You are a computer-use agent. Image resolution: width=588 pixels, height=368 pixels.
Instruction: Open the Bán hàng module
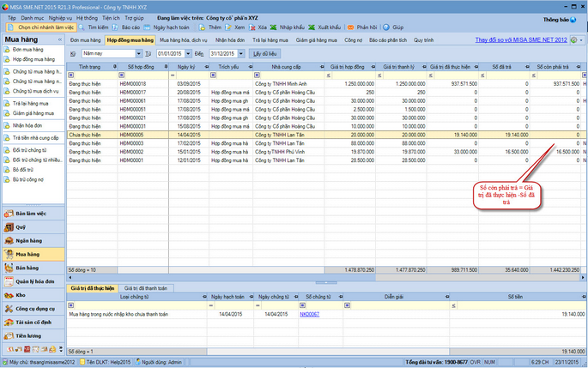tap(33, 268)
